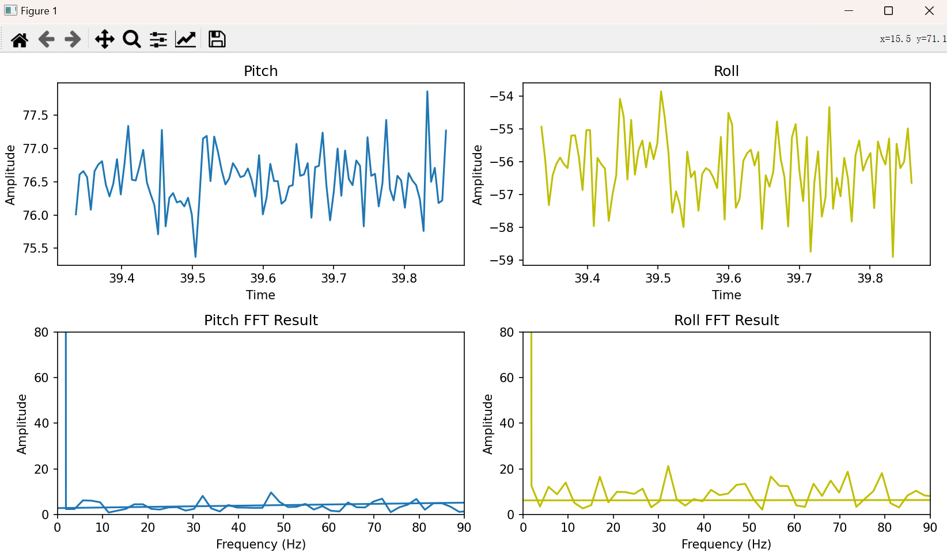
Task: Click the Amplitude label of Roll FFT plot
Action: (x=487, y=424)
